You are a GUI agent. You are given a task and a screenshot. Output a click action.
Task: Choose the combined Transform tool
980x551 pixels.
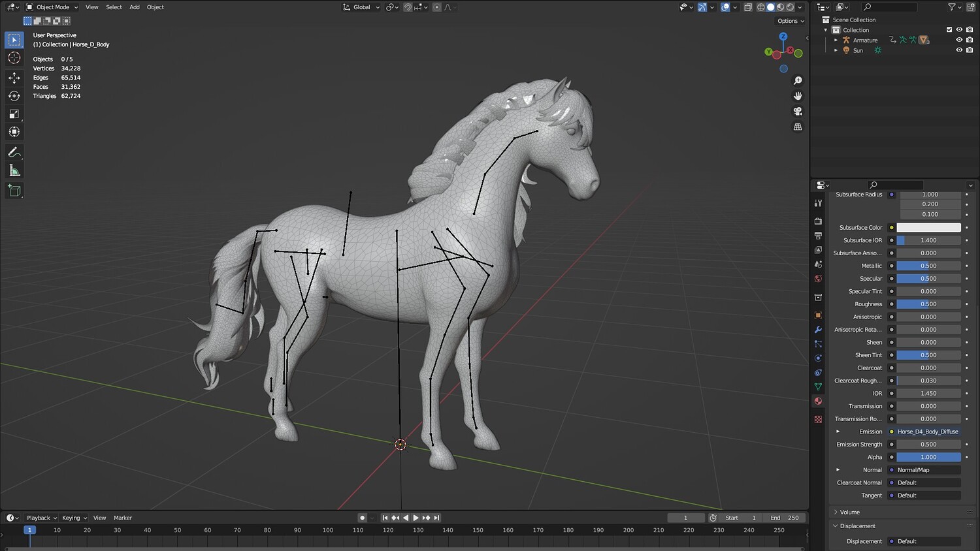[x=14, y=132]
